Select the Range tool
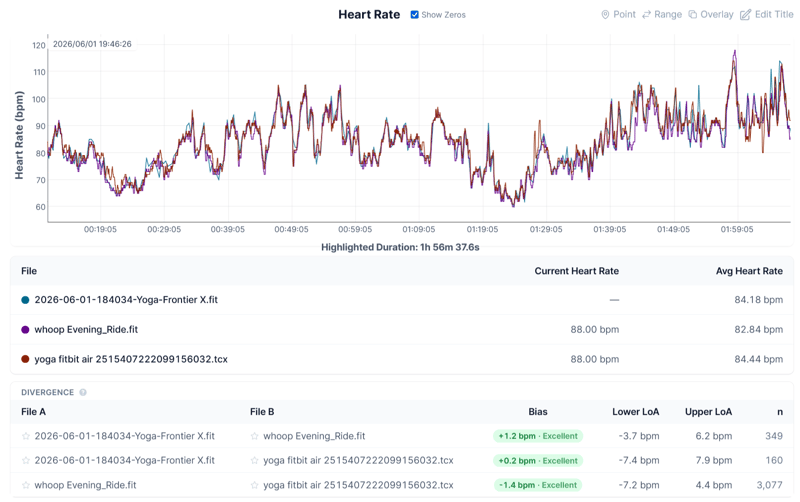This screenshot has width=800, height=502. coord(662,14)
